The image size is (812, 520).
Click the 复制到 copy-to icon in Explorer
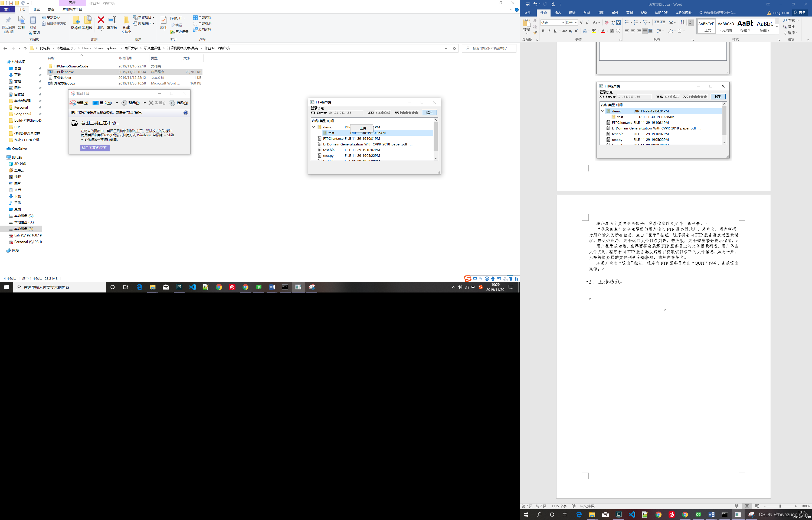[87, 23]
